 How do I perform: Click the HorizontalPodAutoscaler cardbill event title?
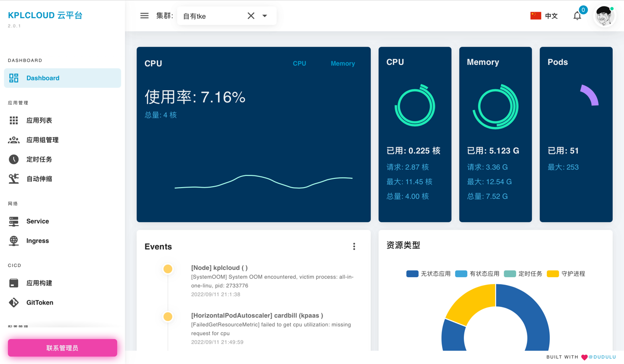257,315
